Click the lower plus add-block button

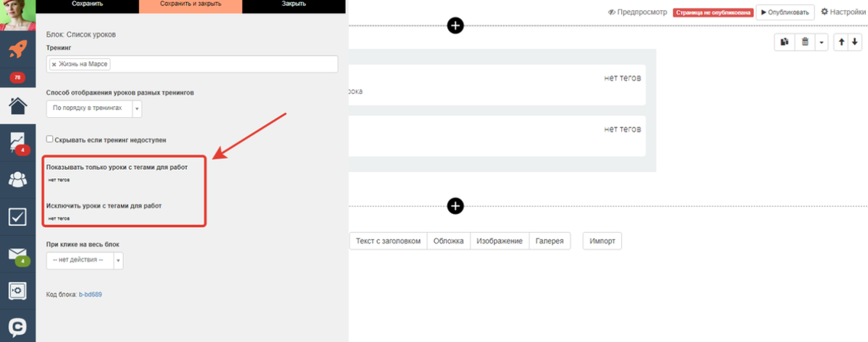click(x=455, y=206)
